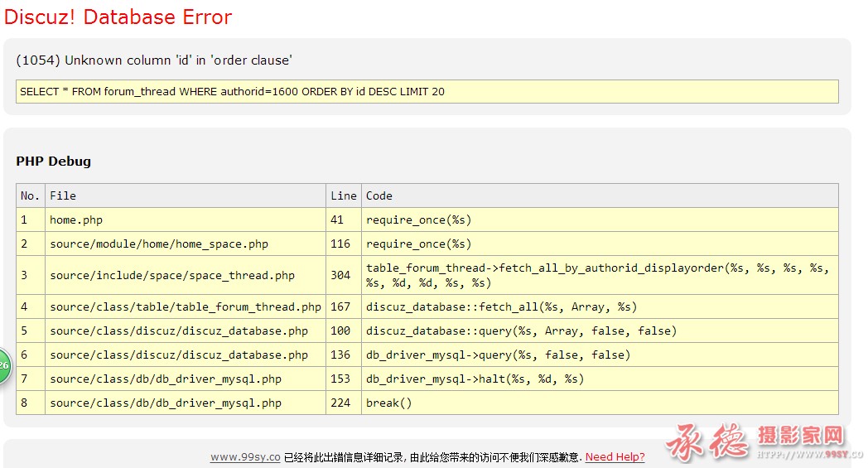Screen dimensions: 868x468
Task: Select the Unknown column 'id' error message
Action: point(154,60)
